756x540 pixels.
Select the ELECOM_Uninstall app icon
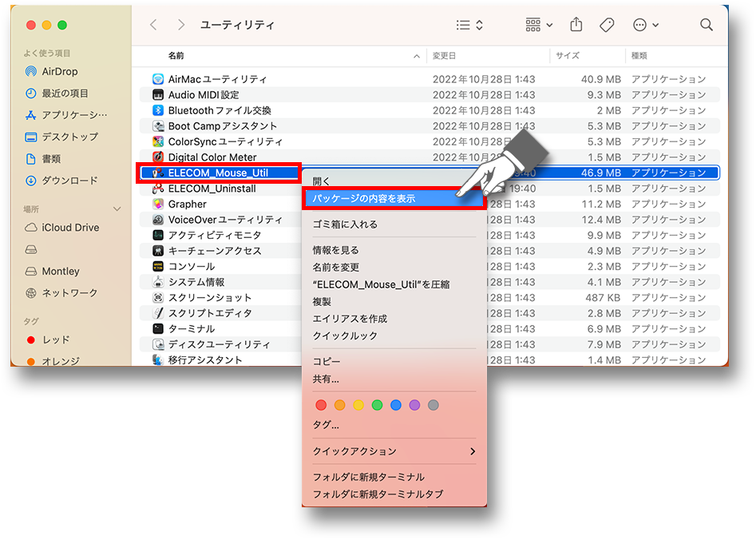coord(157,189)
